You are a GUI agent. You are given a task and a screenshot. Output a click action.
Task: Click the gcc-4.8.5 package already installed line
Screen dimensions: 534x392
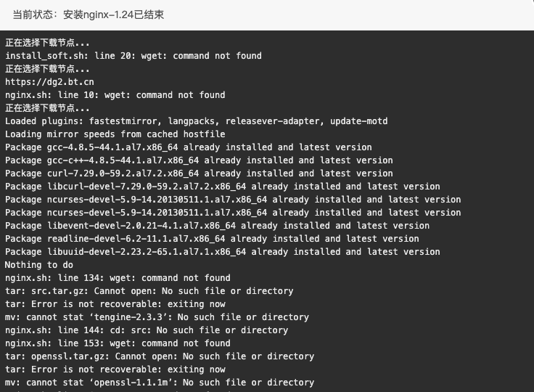pyautogui.click(x=189, y=147)
